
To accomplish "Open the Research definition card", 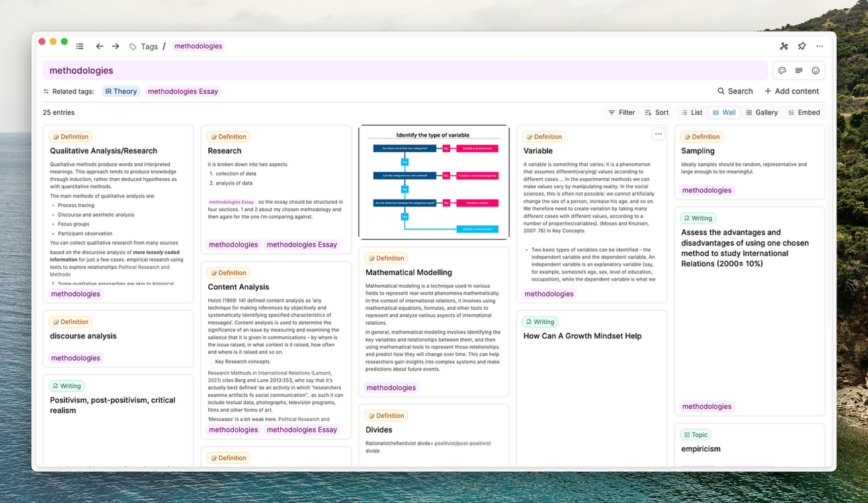I will click(x=276, y=190).
